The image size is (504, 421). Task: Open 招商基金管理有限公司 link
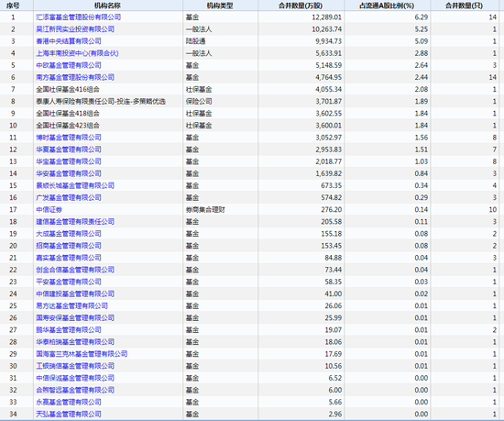pos(69,246)
